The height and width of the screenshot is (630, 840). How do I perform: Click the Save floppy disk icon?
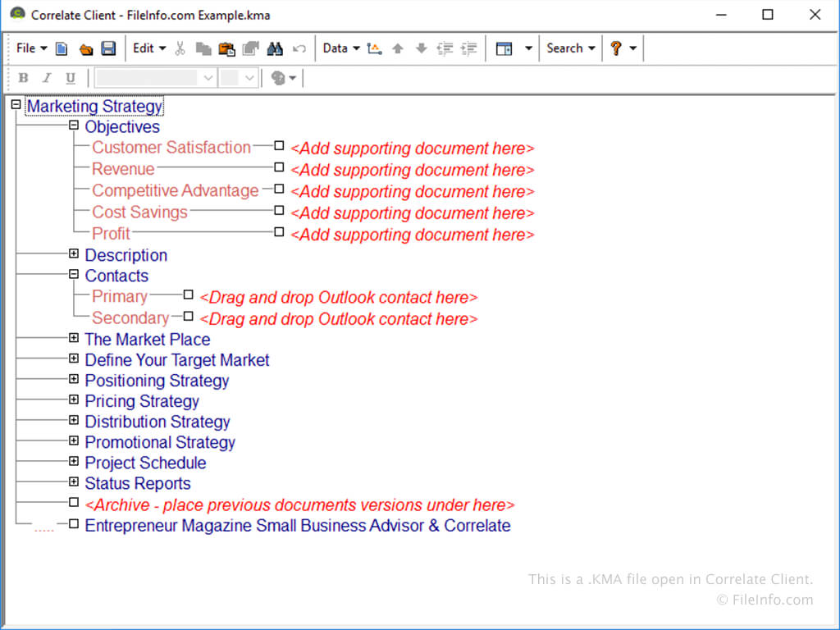[x=109, y=48]
